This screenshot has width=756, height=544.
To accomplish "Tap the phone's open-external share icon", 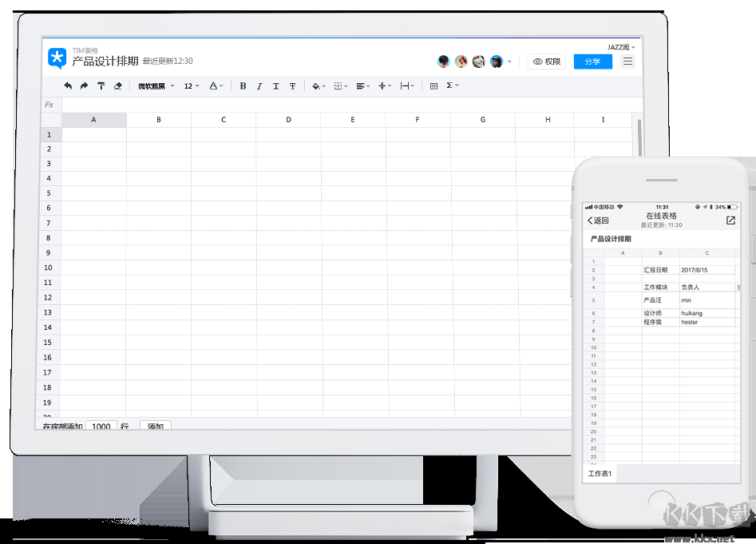I will coord(730,220).
